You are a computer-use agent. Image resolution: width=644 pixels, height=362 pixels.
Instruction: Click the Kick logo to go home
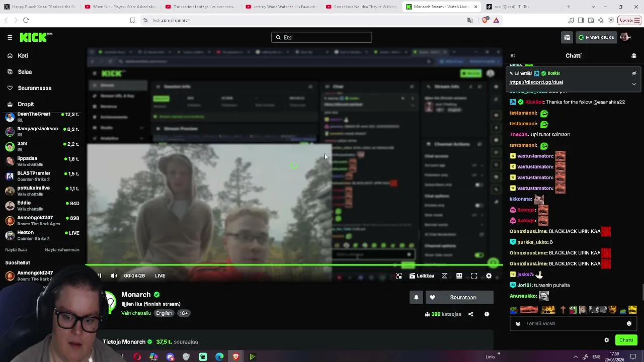pyautogui.click(x=36, y=37)
